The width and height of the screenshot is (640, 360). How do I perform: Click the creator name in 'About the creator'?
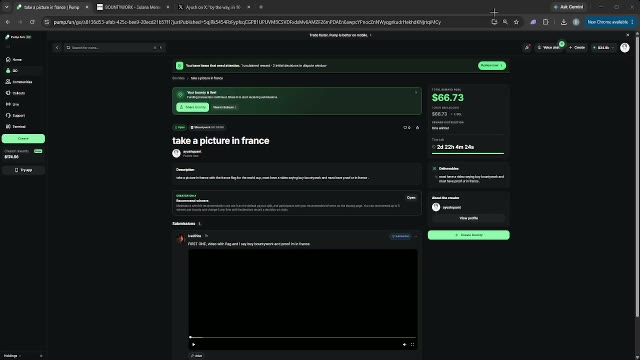452,207
